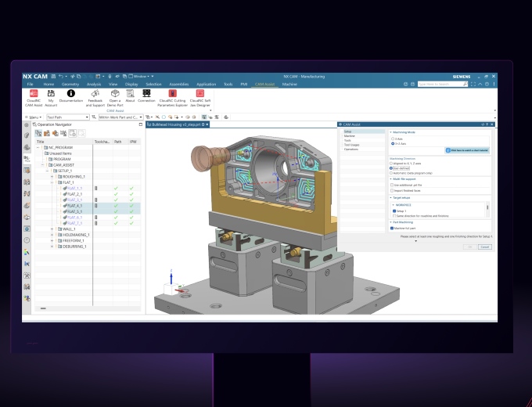
Task: Open the Assemblies ribbon tab
Action: coord(179,85)
